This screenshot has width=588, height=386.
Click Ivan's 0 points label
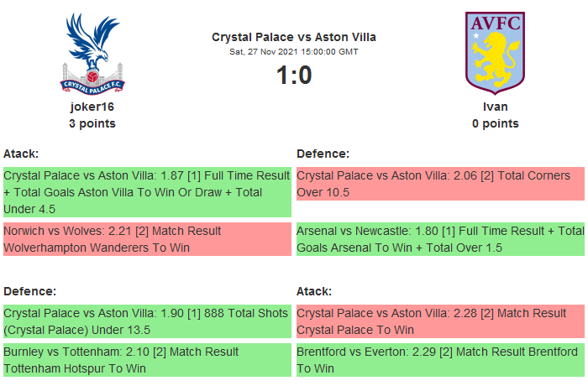(495, 123)
